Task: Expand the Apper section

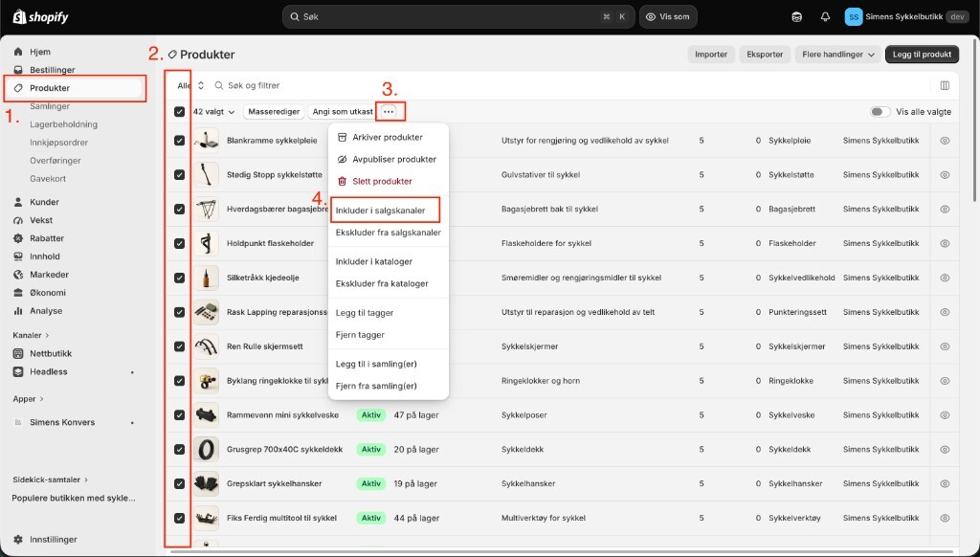Action: pos(28,399)
